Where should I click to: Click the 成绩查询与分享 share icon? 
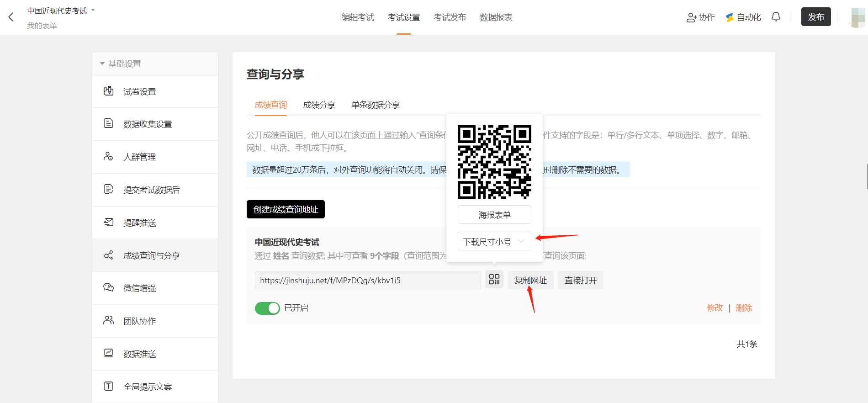click(108, 255)
